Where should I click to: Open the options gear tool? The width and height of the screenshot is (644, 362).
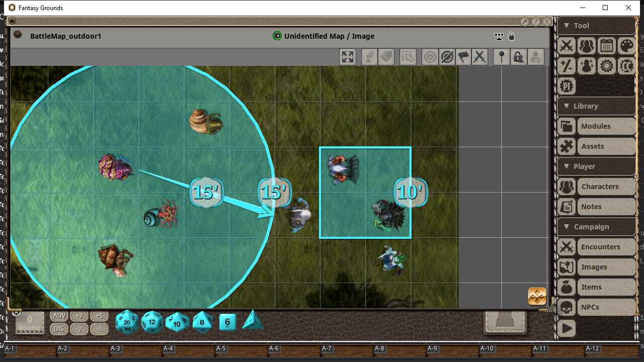(607, 66)
